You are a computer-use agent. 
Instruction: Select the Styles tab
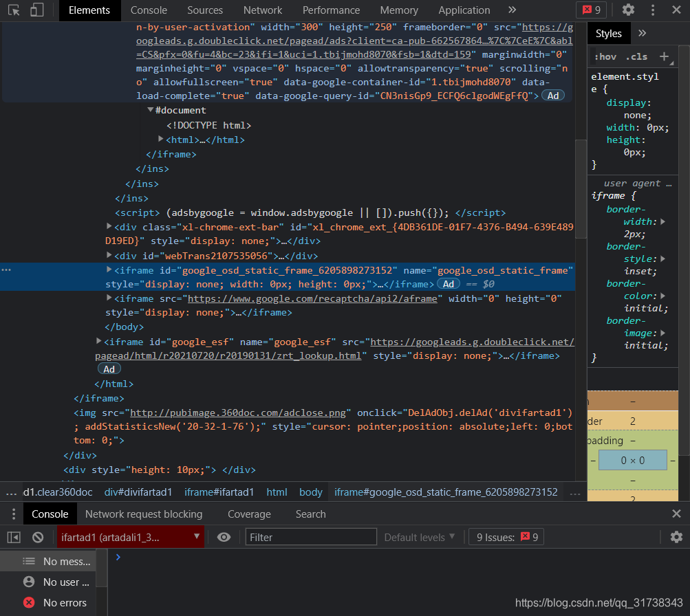click(609, 34)
